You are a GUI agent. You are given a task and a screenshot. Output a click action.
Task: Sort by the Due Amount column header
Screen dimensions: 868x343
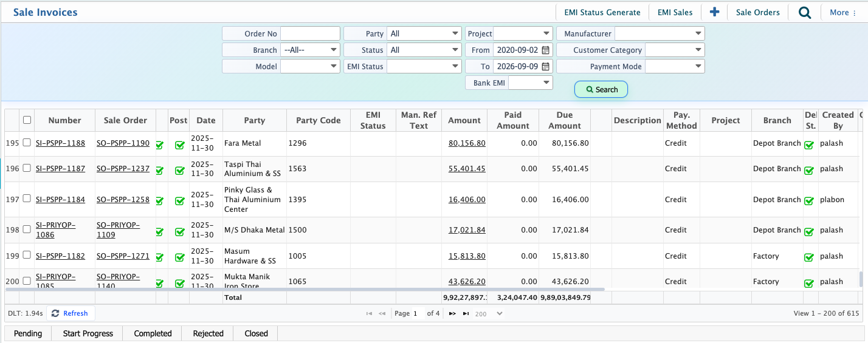pos(565,120)
